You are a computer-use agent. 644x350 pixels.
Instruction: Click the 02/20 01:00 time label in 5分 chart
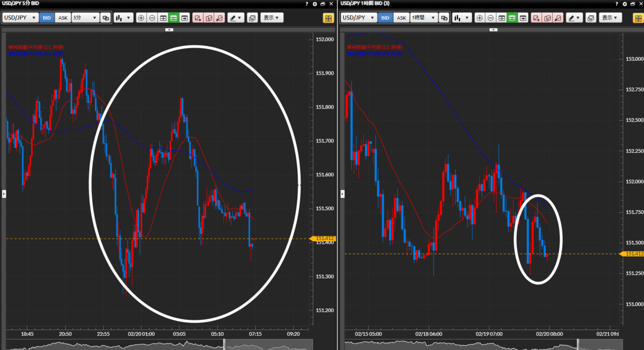[x=142, y=333]
